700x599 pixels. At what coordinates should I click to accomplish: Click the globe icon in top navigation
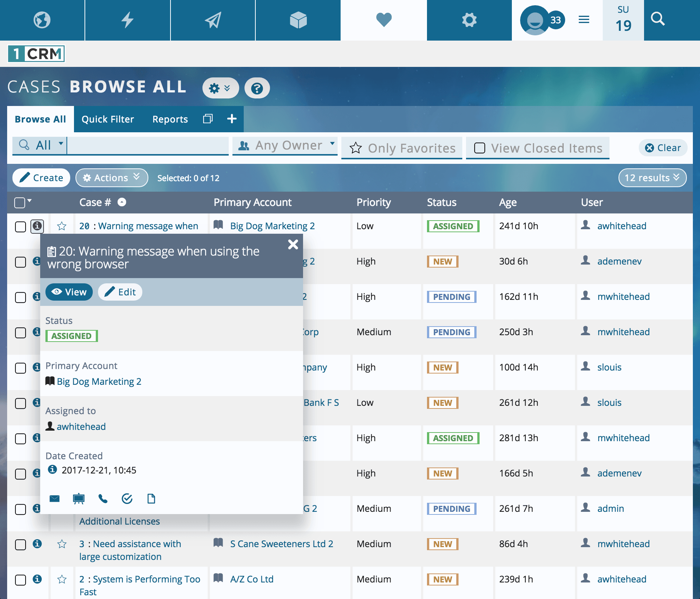pyautogui.click(x=42, y=20)
